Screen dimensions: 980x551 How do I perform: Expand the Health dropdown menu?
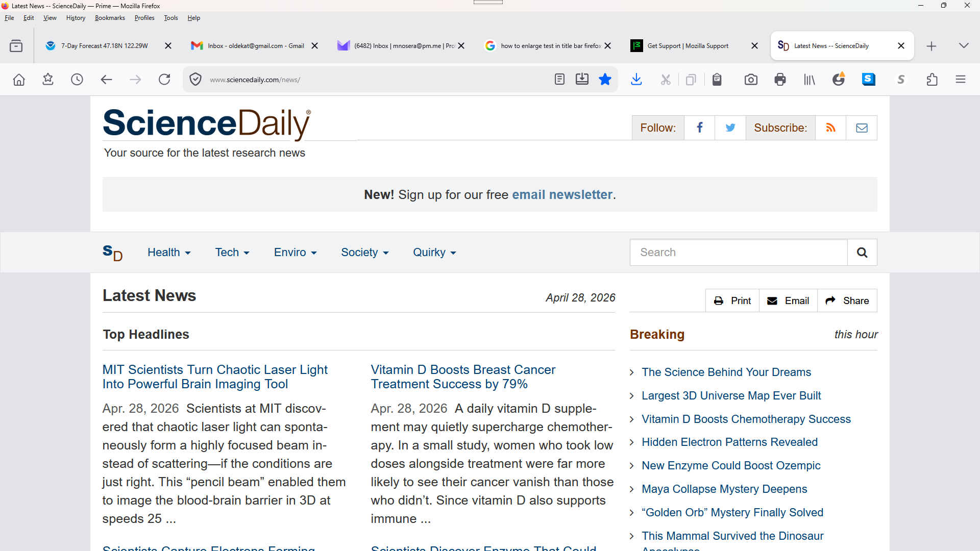tap(169, 253)
